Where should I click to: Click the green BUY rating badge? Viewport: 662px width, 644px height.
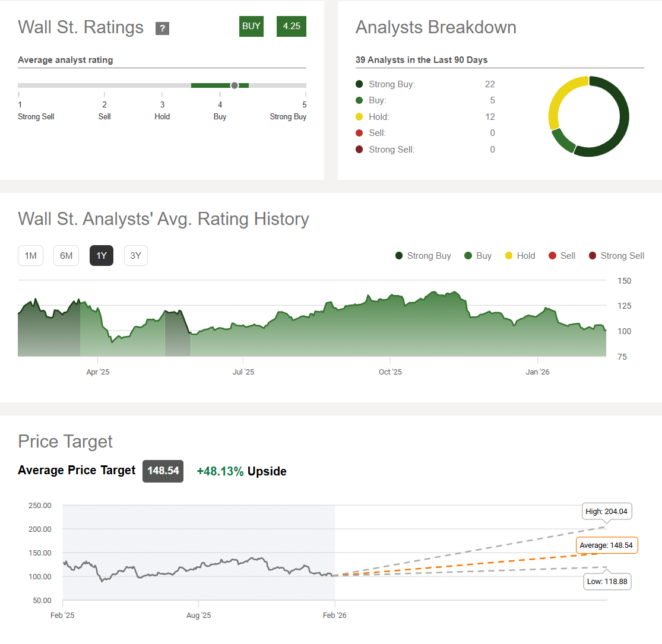point(251,27)
